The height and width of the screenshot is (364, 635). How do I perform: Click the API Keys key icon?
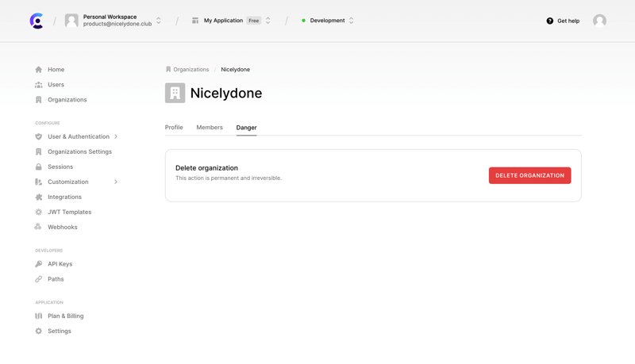tap(38, 264)
